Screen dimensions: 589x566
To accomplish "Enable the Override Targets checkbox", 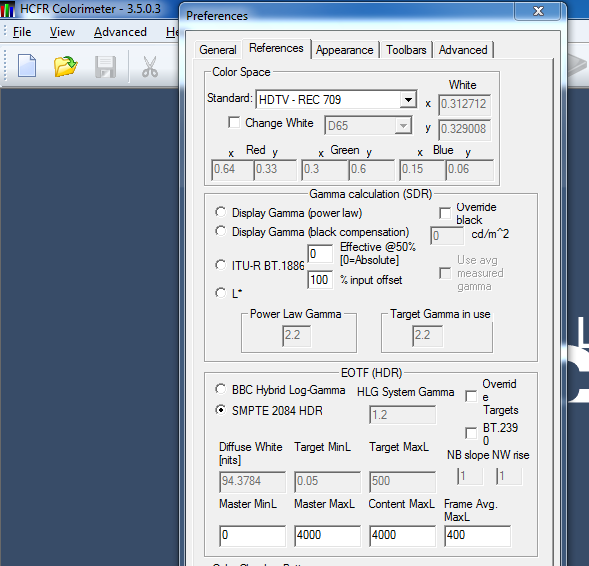I will [471, 396].
